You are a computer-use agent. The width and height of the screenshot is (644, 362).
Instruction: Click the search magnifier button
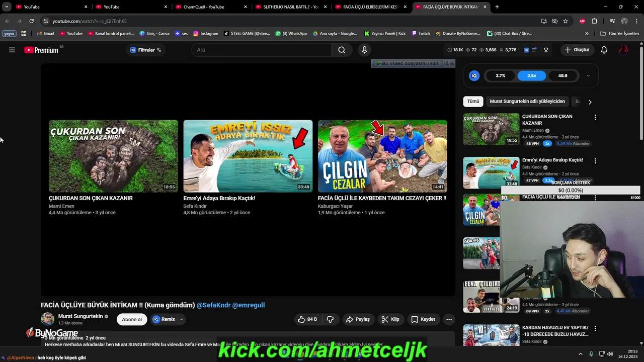342,50
